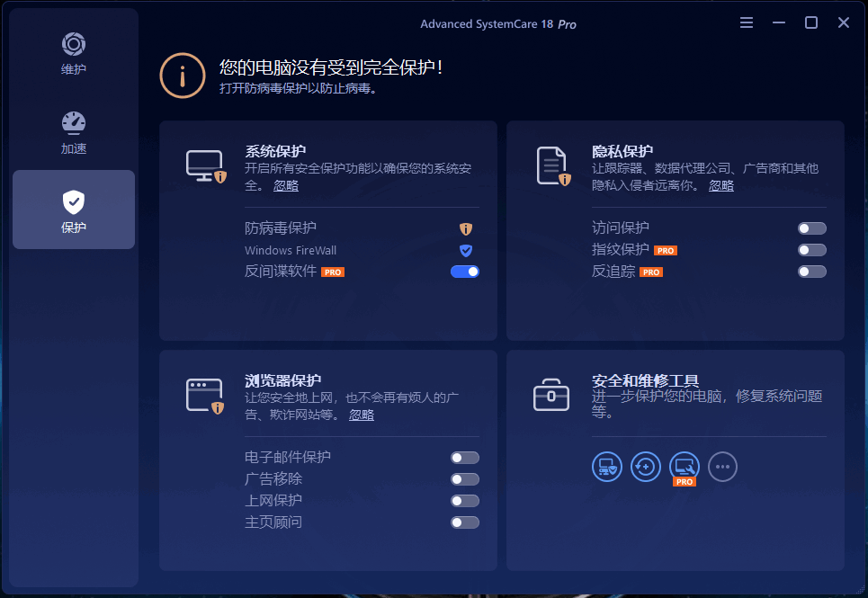
Task: Click the 上网保护 label
Action: (273, 500)
